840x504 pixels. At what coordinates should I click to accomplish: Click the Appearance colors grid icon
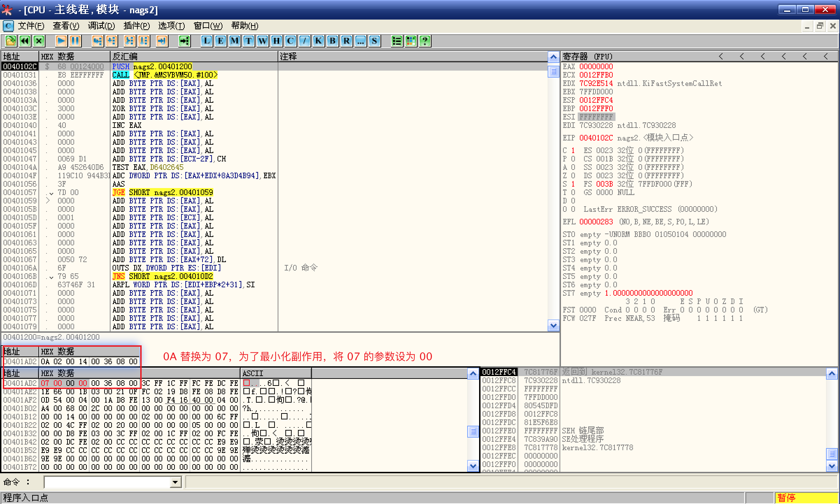click(411, 41)
